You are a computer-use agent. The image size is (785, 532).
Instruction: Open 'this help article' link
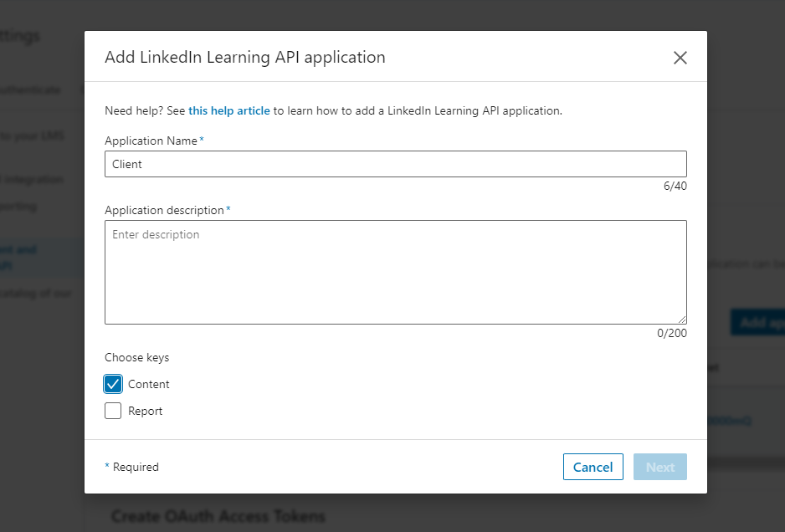228,110
